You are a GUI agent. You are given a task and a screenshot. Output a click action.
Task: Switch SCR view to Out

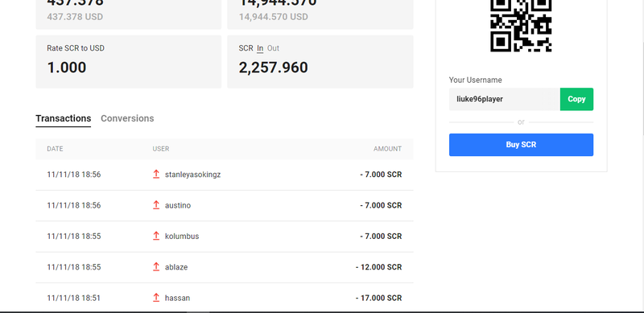[273, 48]
